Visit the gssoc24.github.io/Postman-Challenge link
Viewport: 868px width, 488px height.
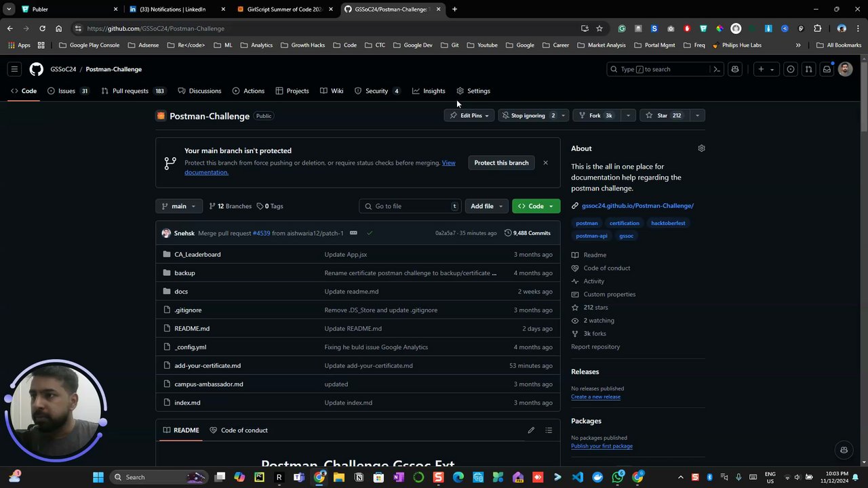click(637, 205)
